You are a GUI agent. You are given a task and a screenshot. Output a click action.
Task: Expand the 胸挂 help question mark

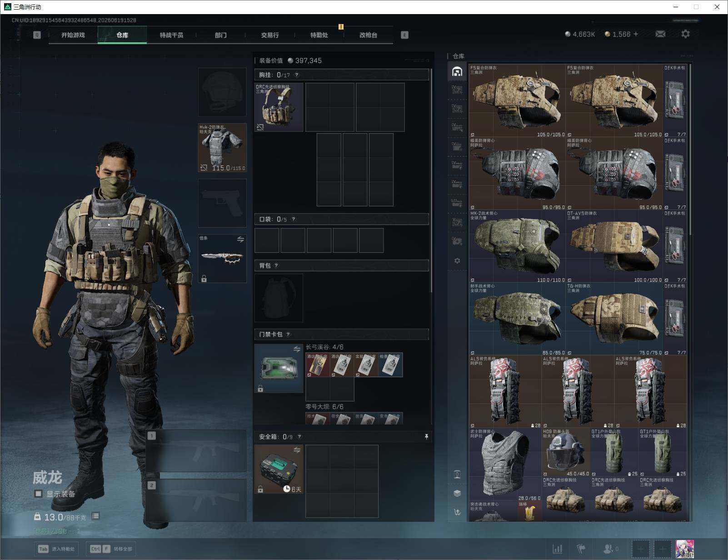pyautogui.click(x=297, y=75)
